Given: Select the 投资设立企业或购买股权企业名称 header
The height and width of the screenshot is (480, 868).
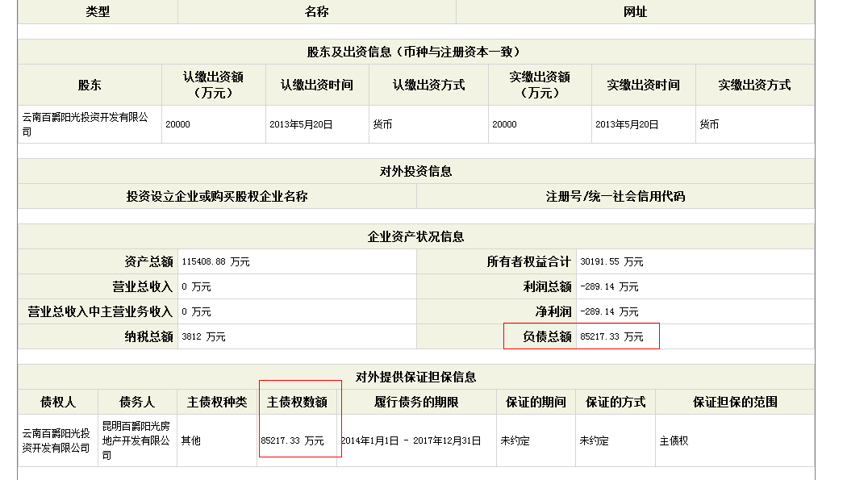Looking at the screenshot, I should [217, 196].
